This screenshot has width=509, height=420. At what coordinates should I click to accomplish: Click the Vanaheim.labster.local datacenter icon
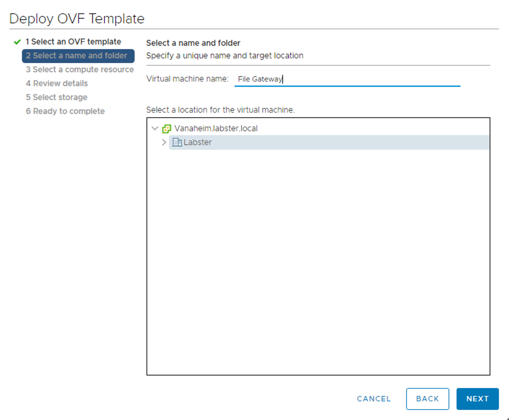pyautogui.click(x=166, y=128)
